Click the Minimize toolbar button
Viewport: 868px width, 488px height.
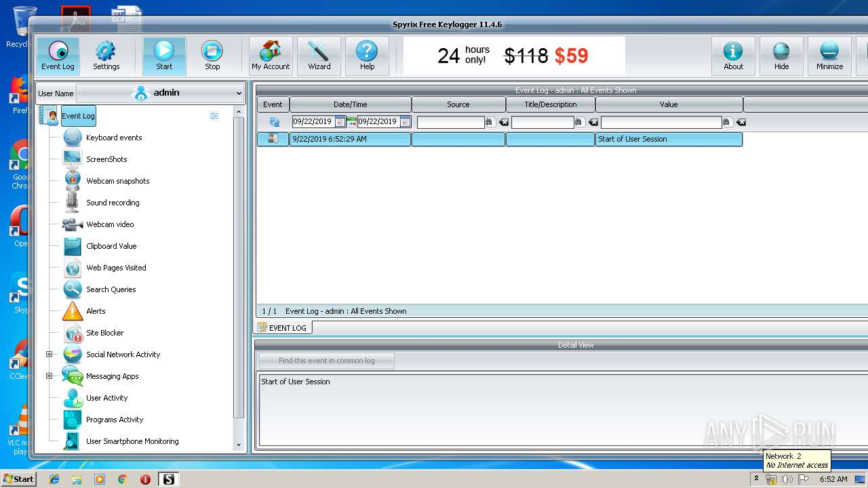(829, 56)
